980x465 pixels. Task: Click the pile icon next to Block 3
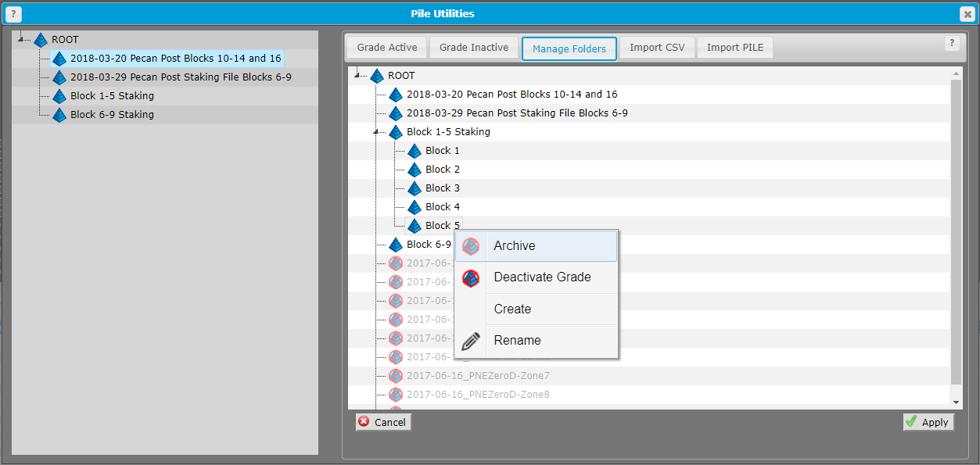[x=414, y=188]
